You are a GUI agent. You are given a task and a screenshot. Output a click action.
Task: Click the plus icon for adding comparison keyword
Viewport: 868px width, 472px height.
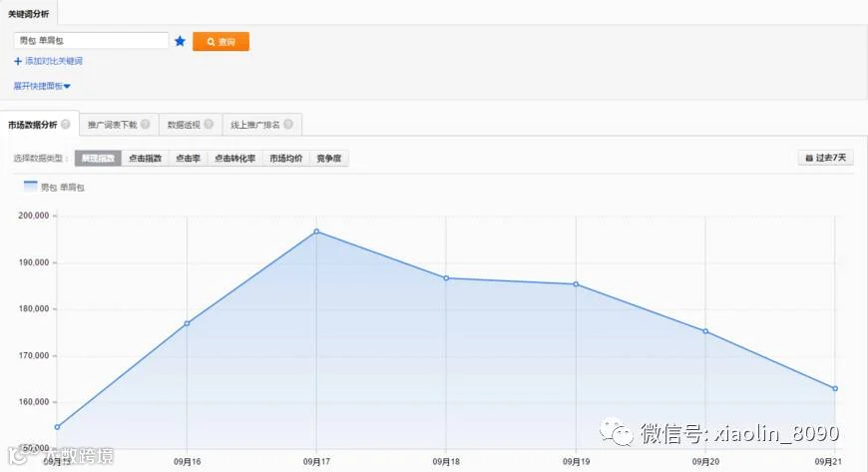click(18, 61)
